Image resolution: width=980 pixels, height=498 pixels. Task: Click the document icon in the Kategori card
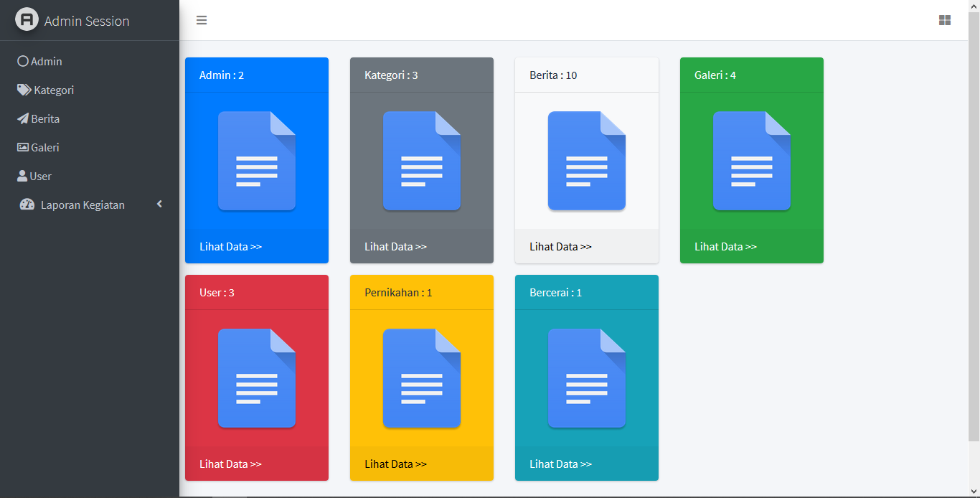pyautogui.click(x=422, y=161)
